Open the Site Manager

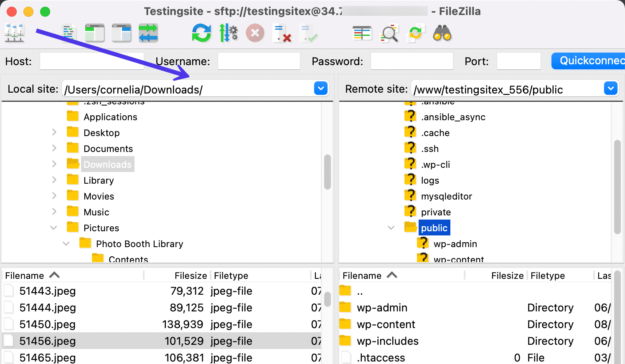(15, 33)
